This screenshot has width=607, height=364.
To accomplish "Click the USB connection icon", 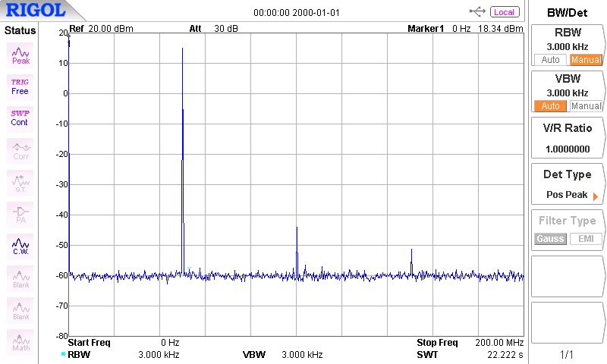I will click(478, 11).
